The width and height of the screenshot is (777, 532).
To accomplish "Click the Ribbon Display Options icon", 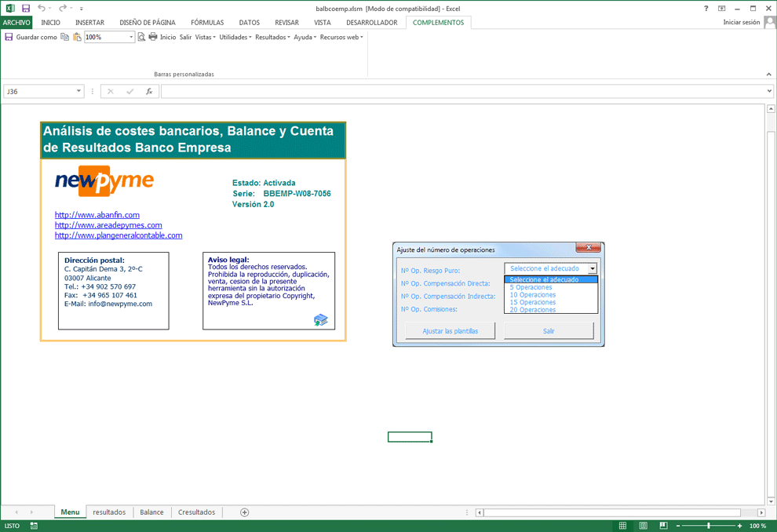I will (721, 9).
